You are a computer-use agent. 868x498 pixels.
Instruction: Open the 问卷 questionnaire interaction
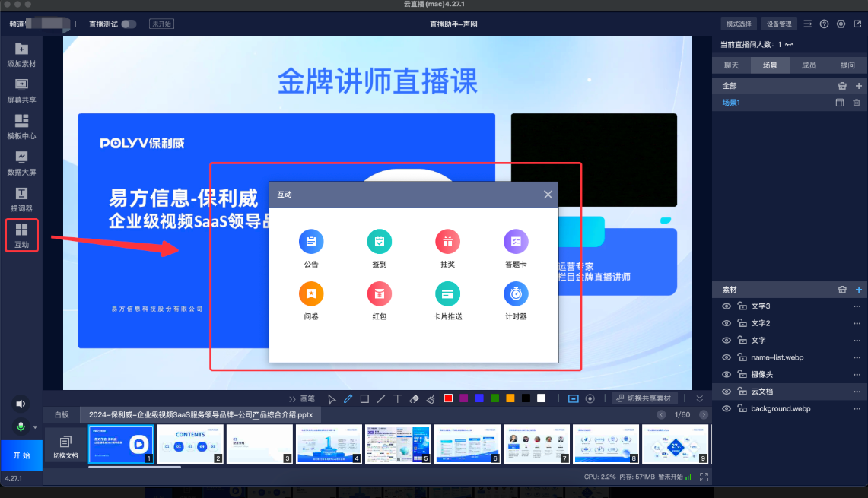point(311,301)
